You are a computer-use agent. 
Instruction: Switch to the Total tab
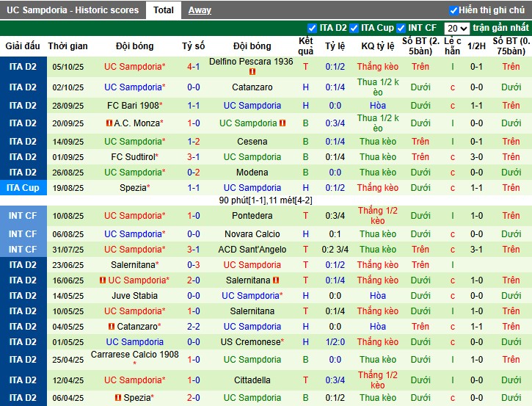pyautogui.click(x=163, y=10)
